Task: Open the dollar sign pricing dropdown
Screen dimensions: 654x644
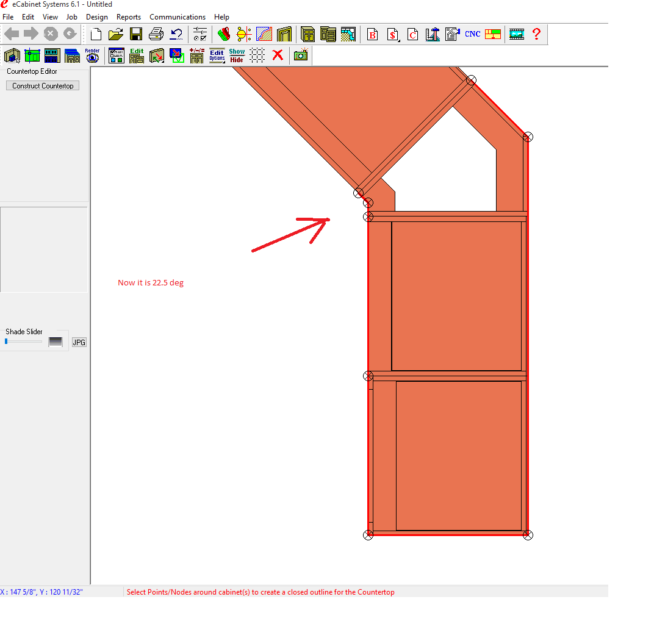Action: pyautogui.click(x=393, y=34)
